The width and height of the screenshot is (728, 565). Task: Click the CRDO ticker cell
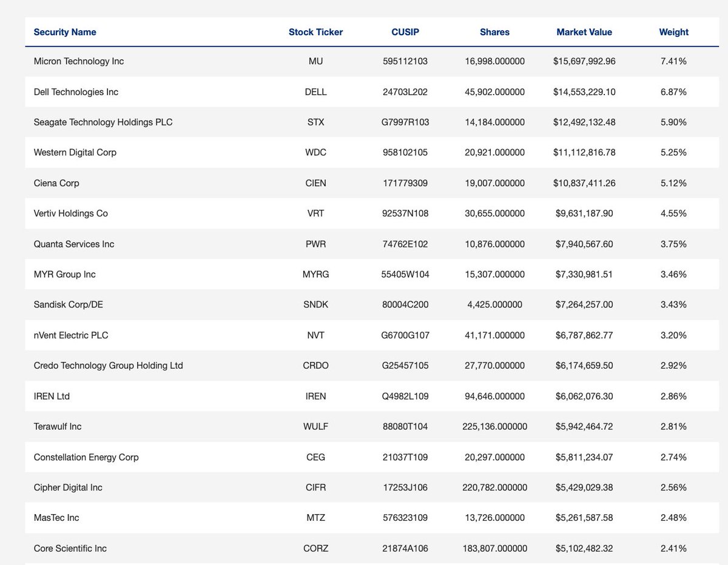tap(316, 366)
